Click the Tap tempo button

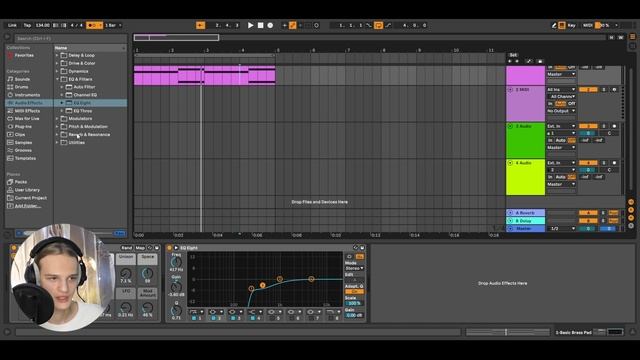tap(27, 25)
